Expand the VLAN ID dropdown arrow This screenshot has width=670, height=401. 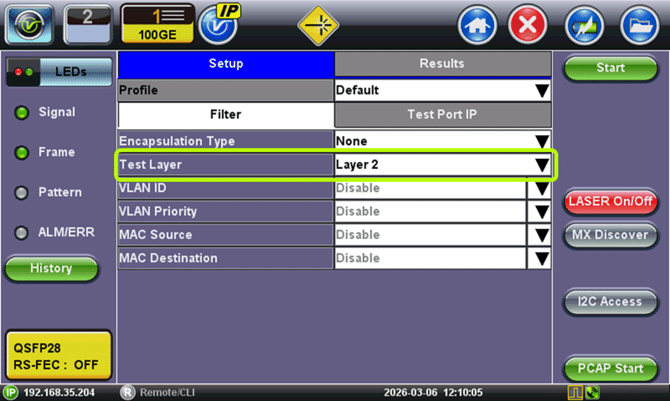pos(541,188)
